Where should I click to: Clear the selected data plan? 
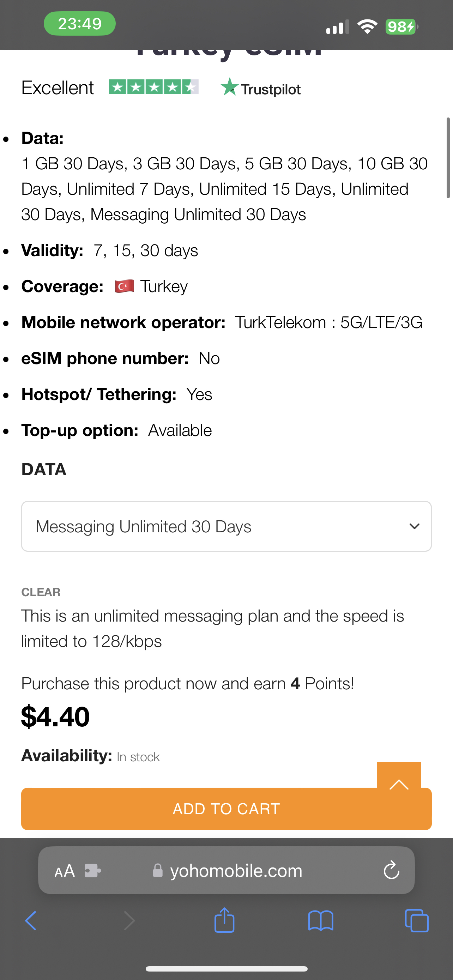[41, 592]
